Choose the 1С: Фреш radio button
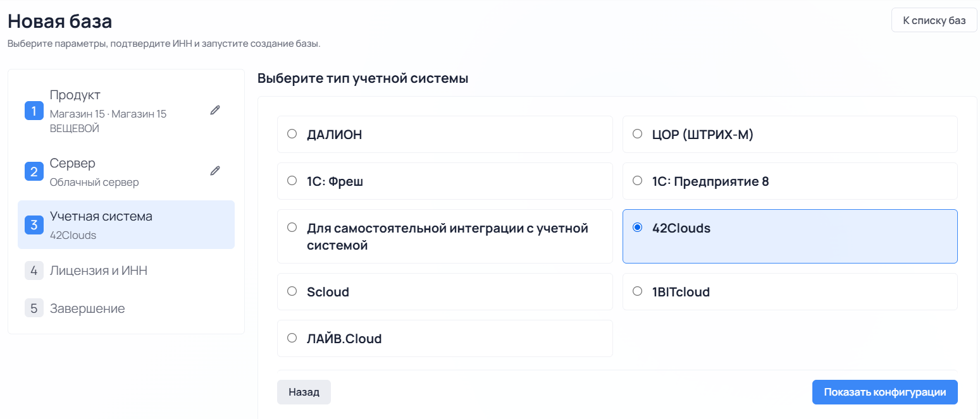This screenshot has width=980, height=419. [x=292, y=181]
